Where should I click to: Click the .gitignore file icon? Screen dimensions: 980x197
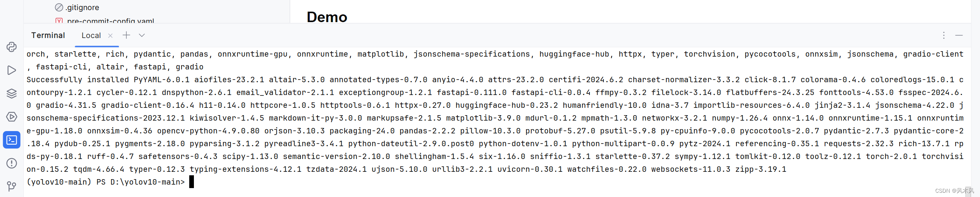point(59,7)
